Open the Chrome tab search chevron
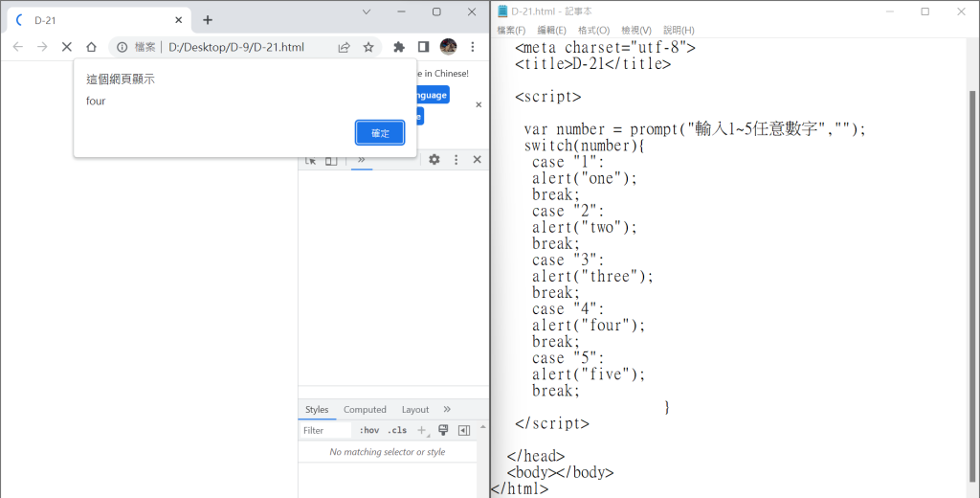The width and height of the screenshot is (980, 498). pyautogui.click(x=367, y=11)
